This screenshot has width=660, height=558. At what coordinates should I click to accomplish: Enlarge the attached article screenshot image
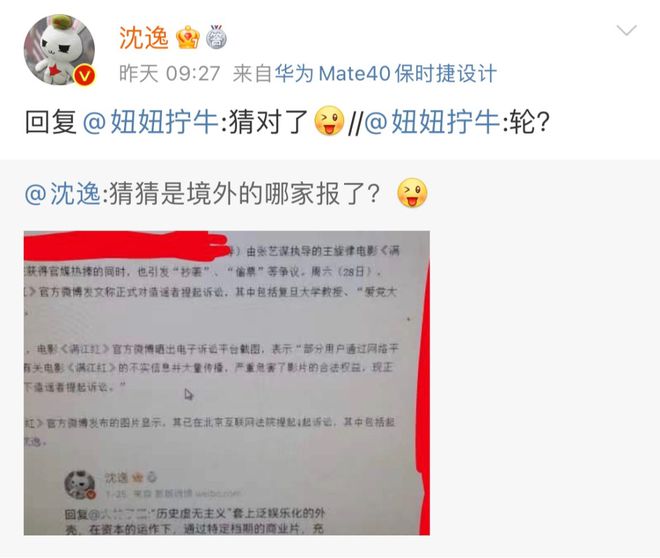click(226, 383)
